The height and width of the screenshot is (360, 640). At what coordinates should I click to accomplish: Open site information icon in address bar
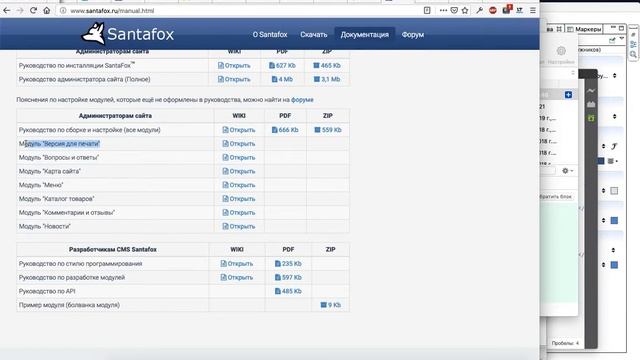click(x=63, y=11)
